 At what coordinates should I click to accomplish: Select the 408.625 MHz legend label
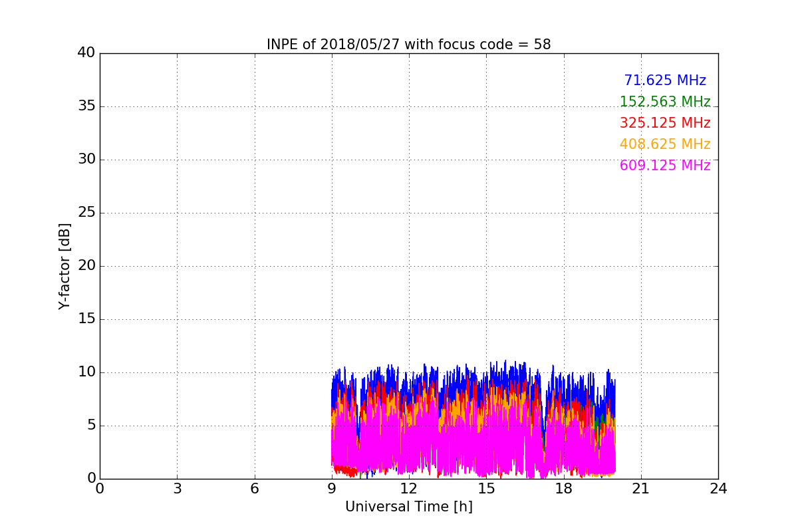(665, 144)
